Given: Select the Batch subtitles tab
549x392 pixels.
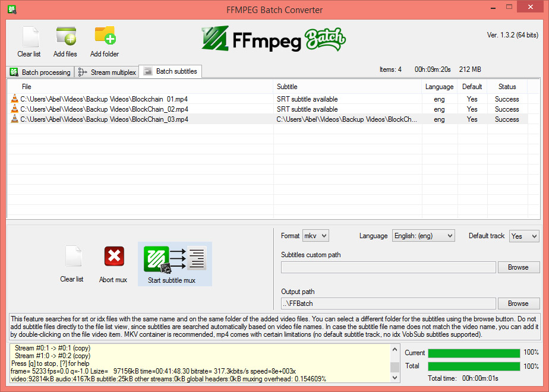Looking at the screenshot, I should click(171, 71).
